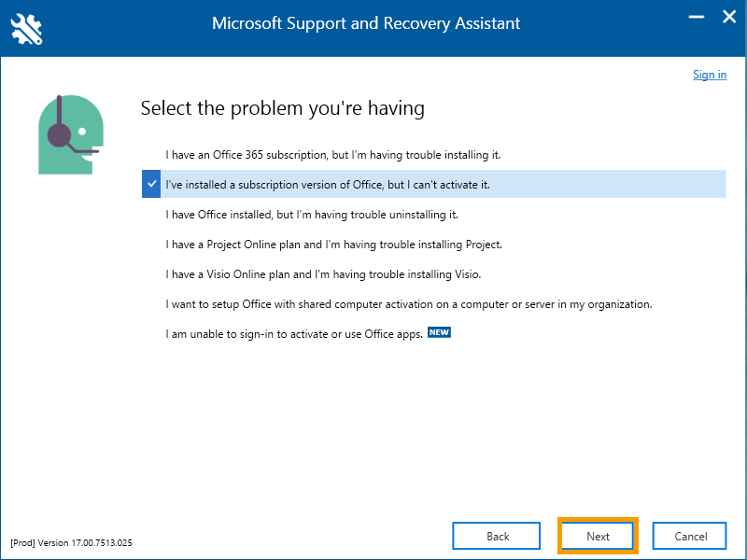The image size is (747, 560).
Task: Uncheck the blue checkmark on selected option
Action: [x=151, y=184]
